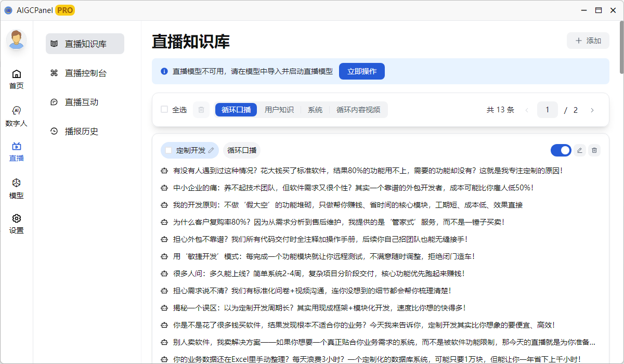The width and height of the screenshot is (624, 364).
Task: Click the 添加 add button
Action: pyautogui.click(x=588, y=41)
